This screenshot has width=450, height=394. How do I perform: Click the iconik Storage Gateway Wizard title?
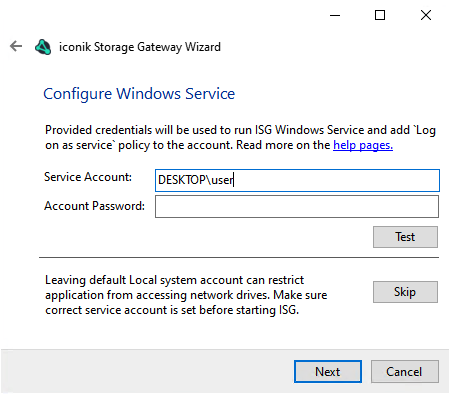point(140,47)
